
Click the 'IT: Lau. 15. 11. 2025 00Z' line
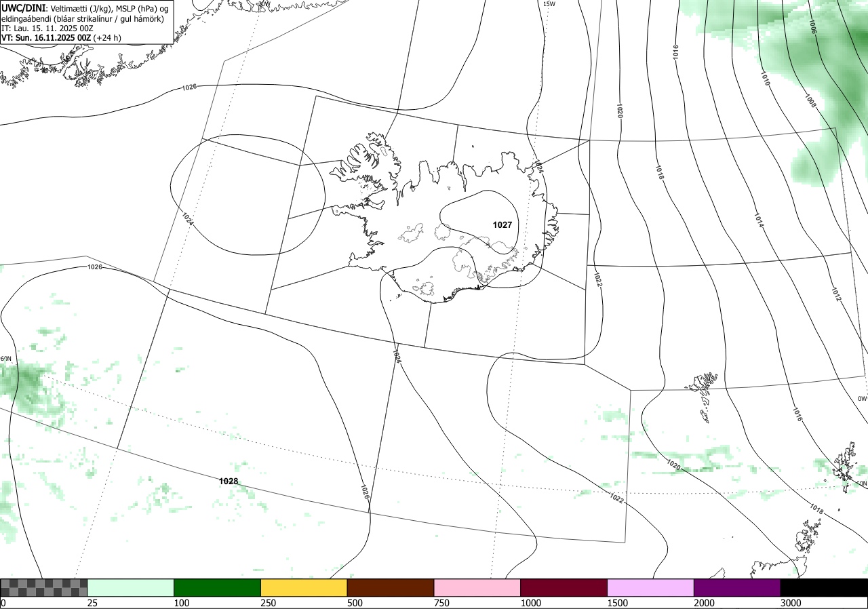pos(47,28)
